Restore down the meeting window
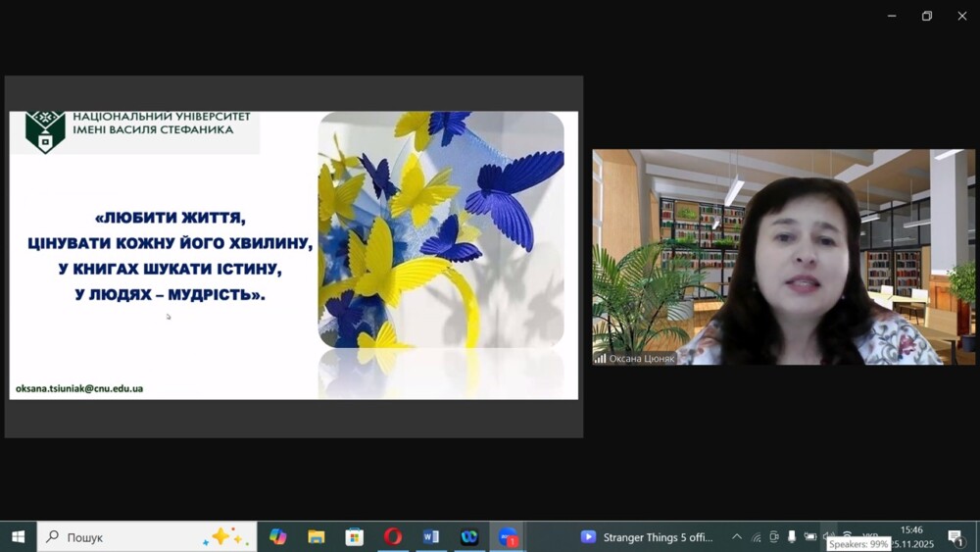 (x=927, y=16)
